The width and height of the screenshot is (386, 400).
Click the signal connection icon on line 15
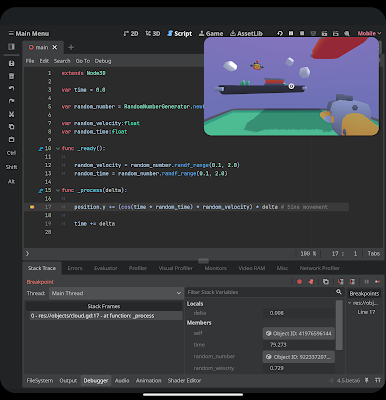[x=41, y=191]
